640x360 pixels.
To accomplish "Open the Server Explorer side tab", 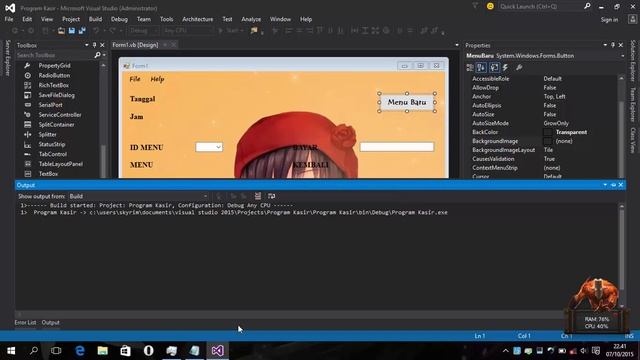I will [7, 58].
